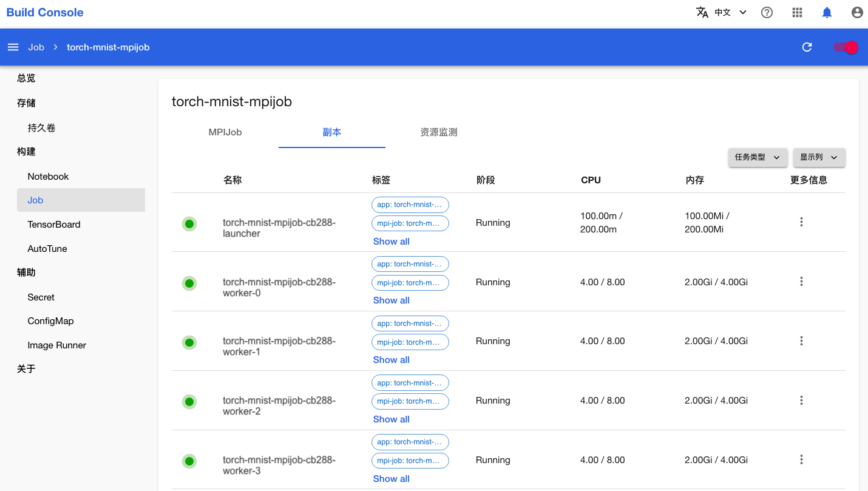Click the 内存 column header
Viewport: 868px width, 491px height.
point(695,180)
